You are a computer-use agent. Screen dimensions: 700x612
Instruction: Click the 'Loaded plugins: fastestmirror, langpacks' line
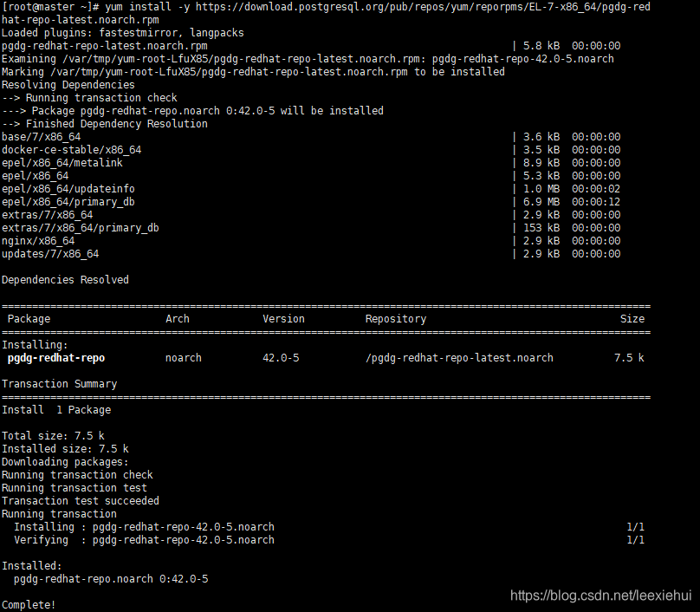(123, 33)
